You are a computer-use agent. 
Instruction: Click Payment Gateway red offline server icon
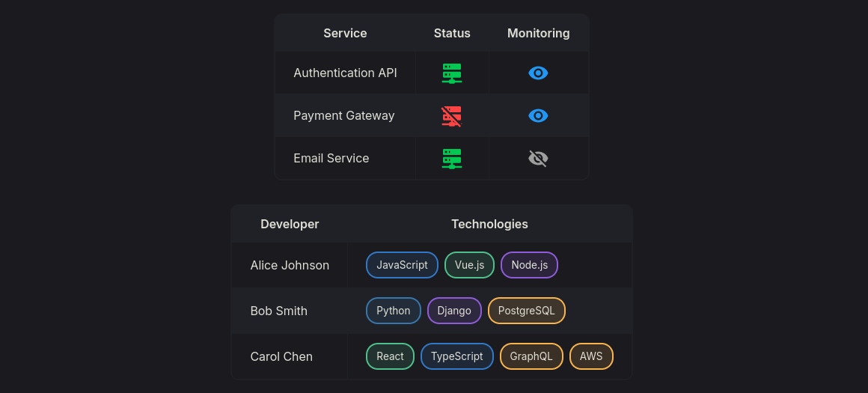click(x=451, y=115)
